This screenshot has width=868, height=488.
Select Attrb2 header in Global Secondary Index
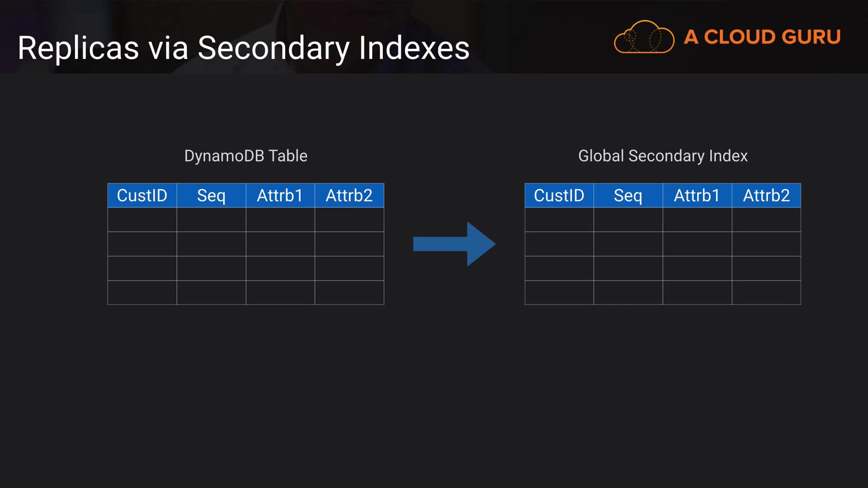click(x=766, y=196)
